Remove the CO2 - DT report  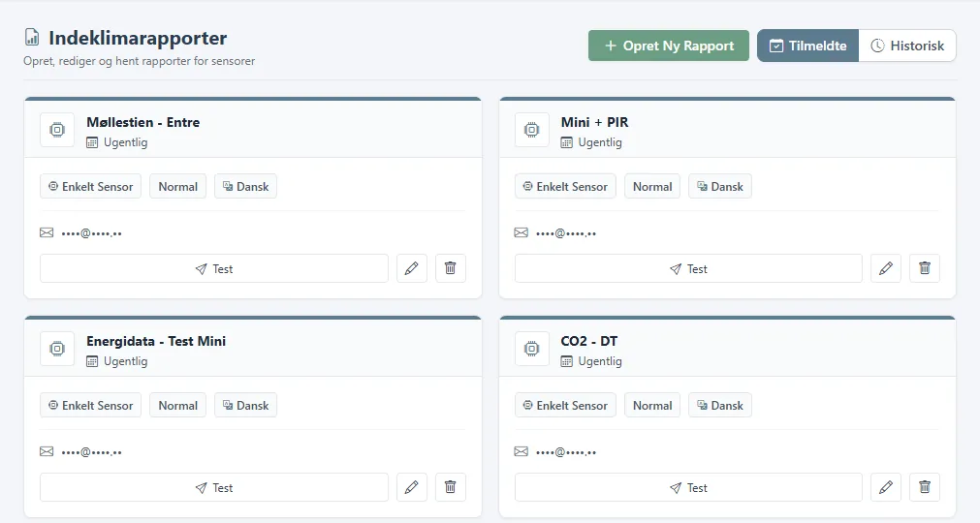tap(925, 487)
